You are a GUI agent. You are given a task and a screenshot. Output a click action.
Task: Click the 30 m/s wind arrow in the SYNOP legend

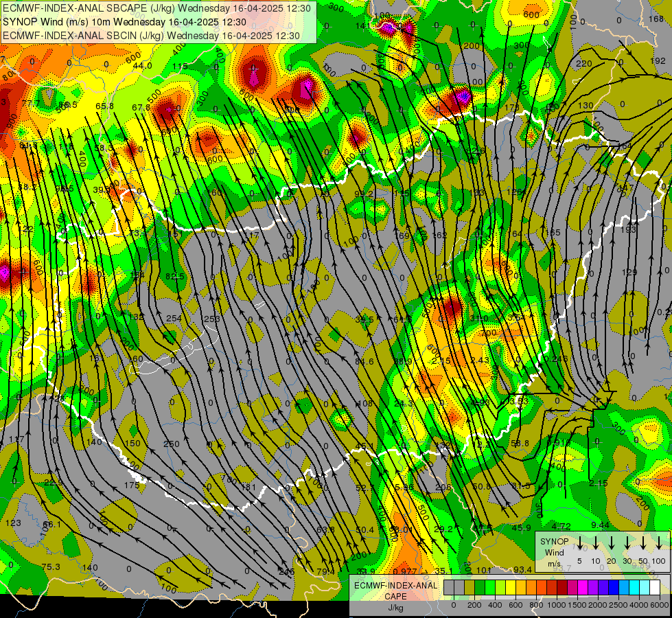[627, 543]
